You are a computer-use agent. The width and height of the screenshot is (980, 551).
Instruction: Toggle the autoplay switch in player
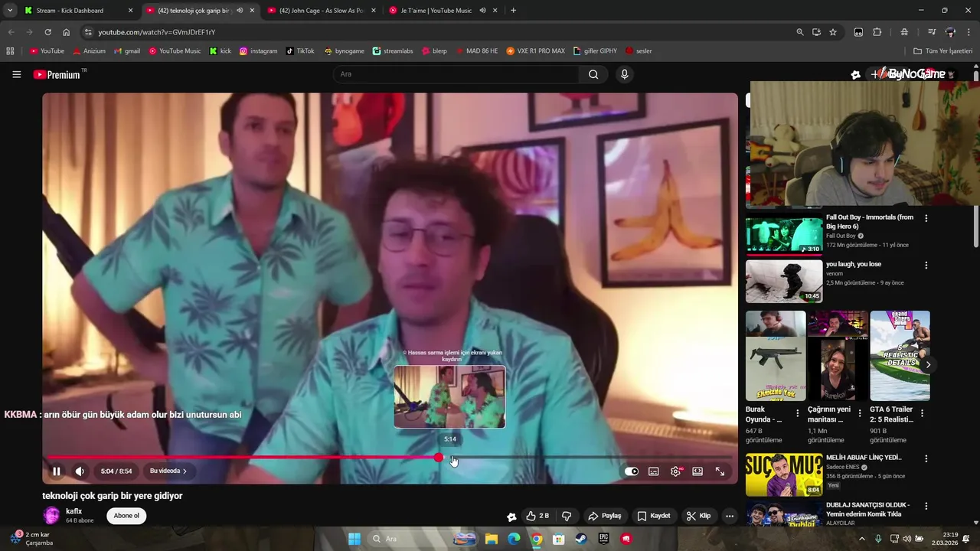click(x=632, y=471)
